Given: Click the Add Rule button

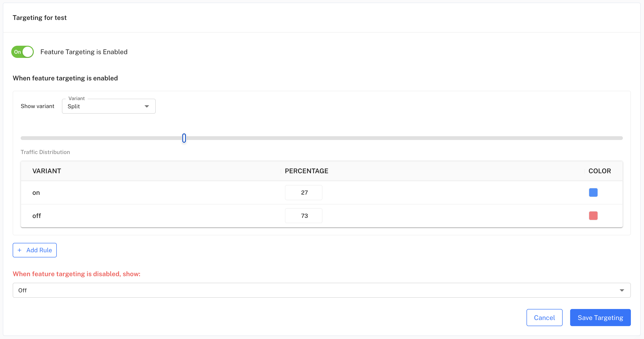Looking at the screenshot, I should [x=35, y=250].
